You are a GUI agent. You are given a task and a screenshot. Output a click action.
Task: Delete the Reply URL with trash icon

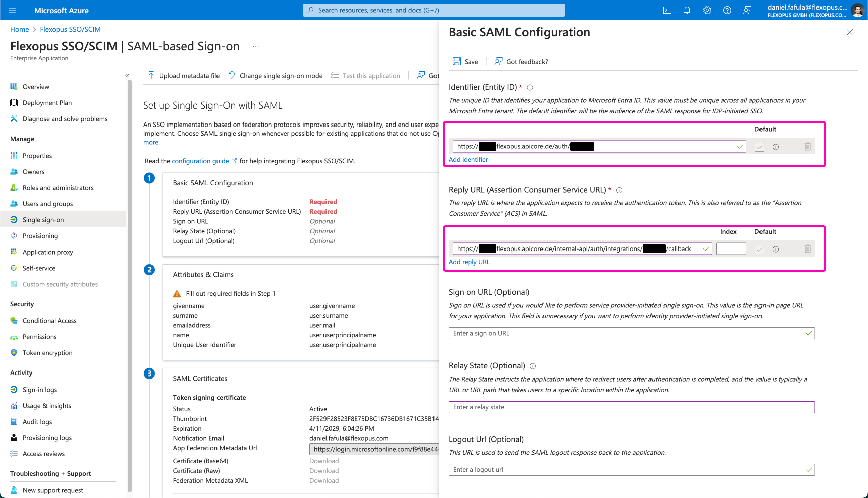point(808,249)
